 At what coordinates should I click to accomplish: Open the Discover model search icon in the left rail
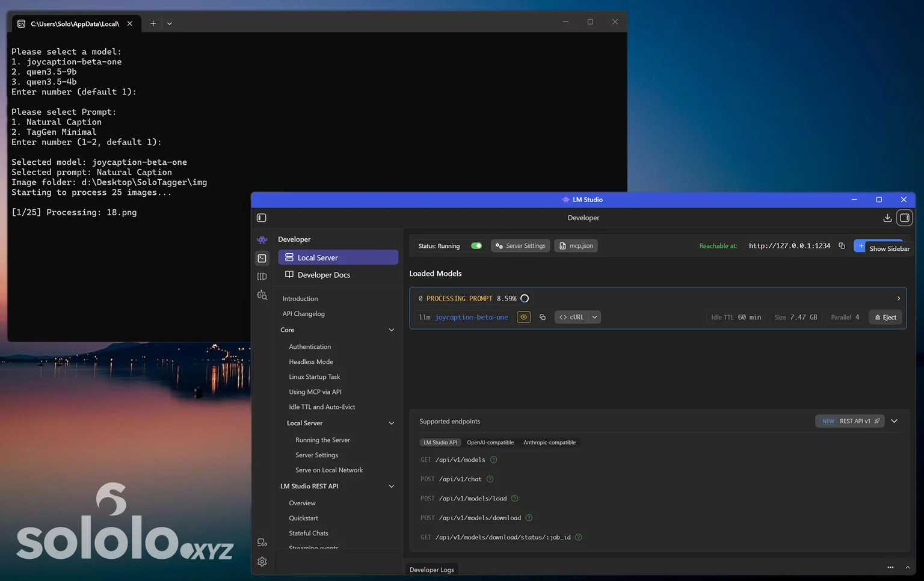point(262,295)
